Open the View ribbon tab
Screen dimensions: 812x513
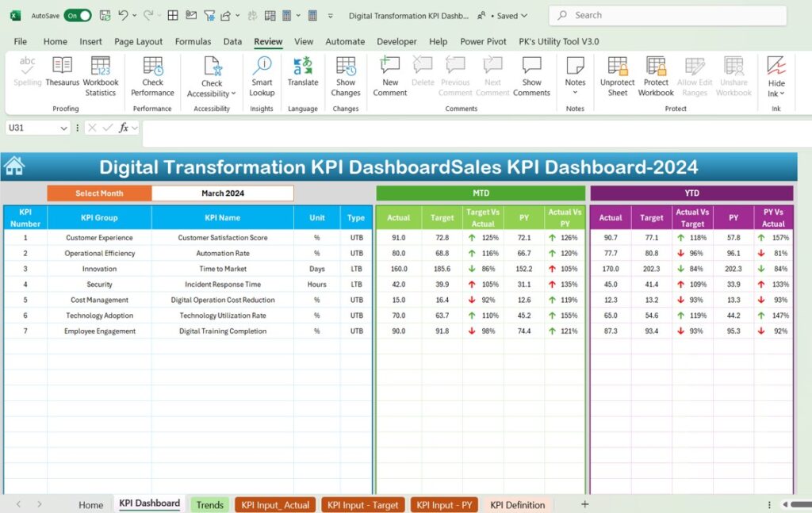(x=304, y=41)
